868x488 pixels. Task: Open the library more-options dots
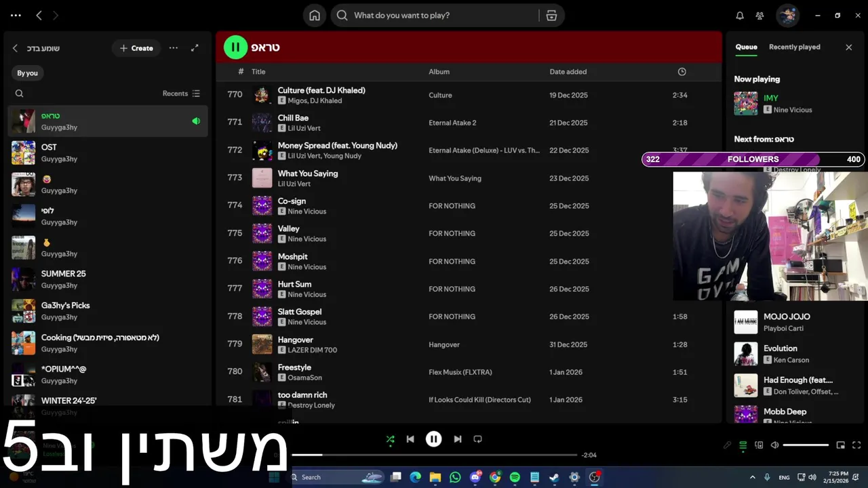coord(174,48)
